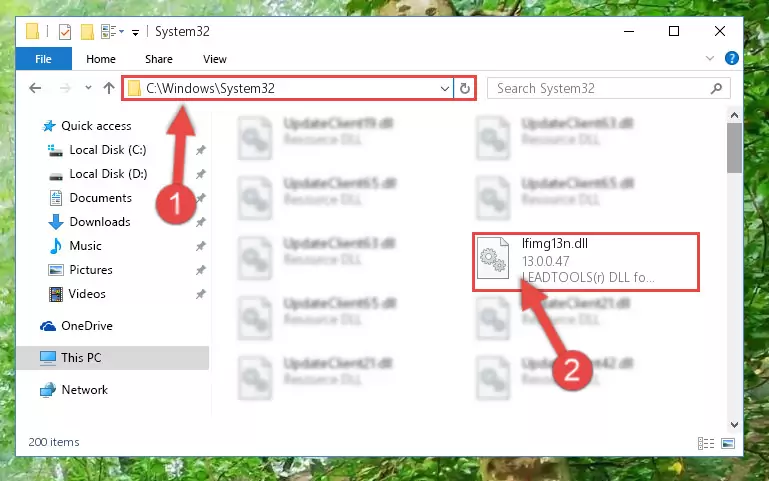
Task: Click the vertical scrollbar thumb
Action: point(734,148)
